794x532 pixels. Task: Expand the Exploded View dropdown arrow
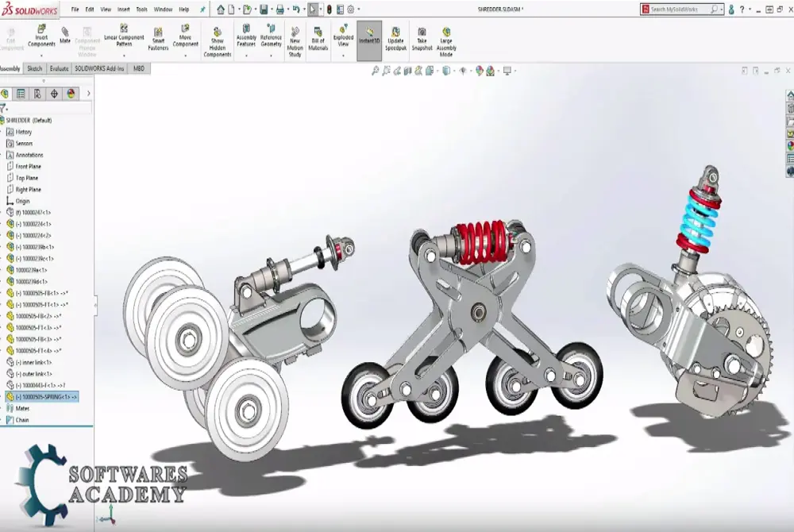[343, 55]
